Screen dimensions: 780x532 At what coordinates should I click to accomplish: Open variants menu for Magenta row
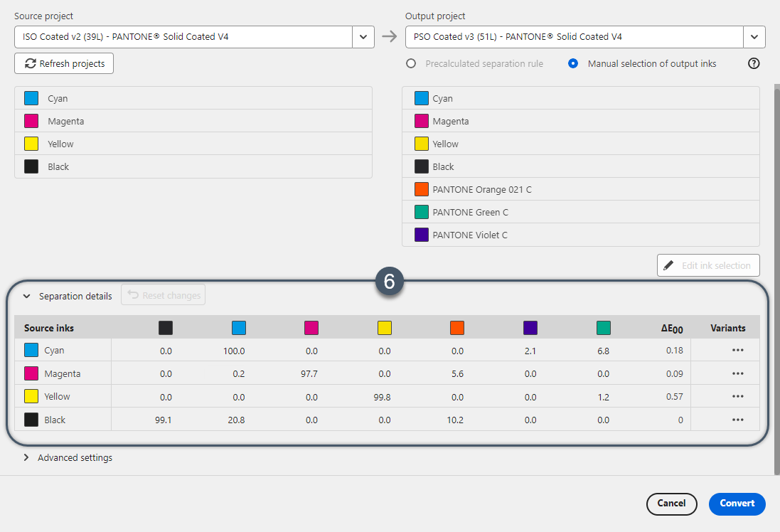click(x=738, y=373)
